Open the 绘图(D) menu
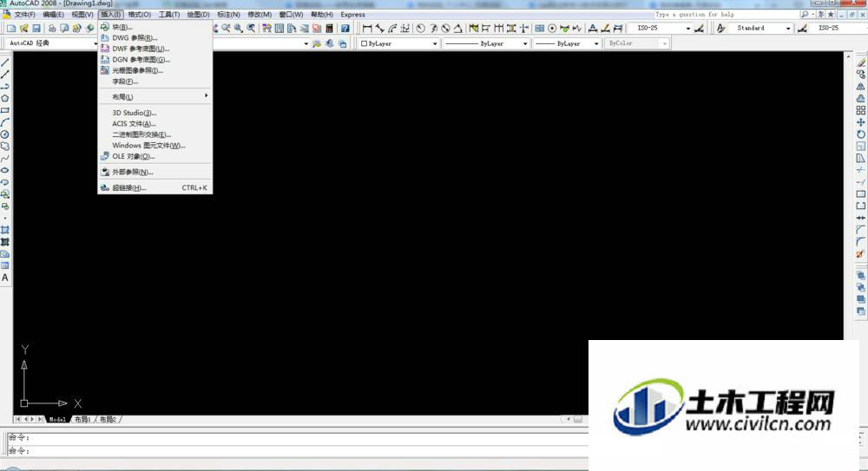868x471 pixels. pos(198,15)
